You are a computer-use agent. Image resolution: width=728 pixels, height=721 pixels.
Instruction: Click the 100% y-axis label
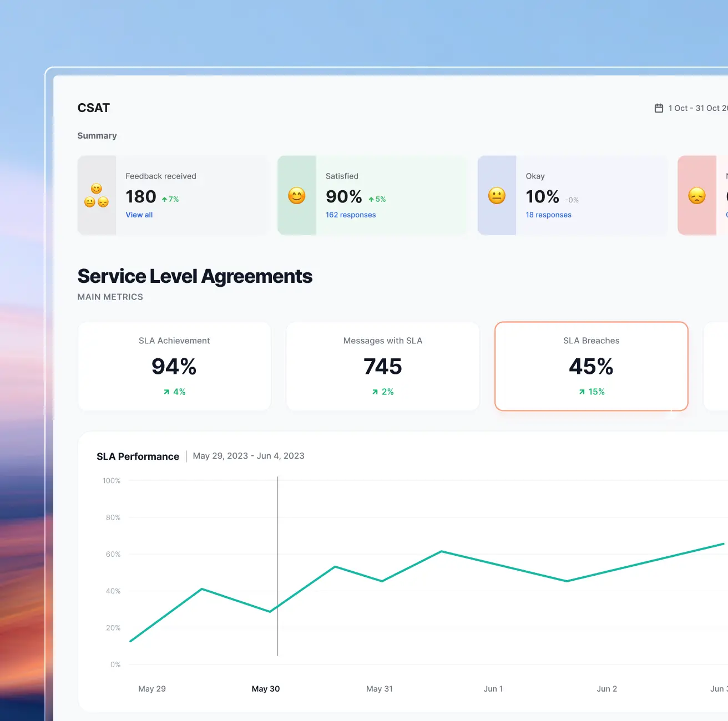click(112, 481)
